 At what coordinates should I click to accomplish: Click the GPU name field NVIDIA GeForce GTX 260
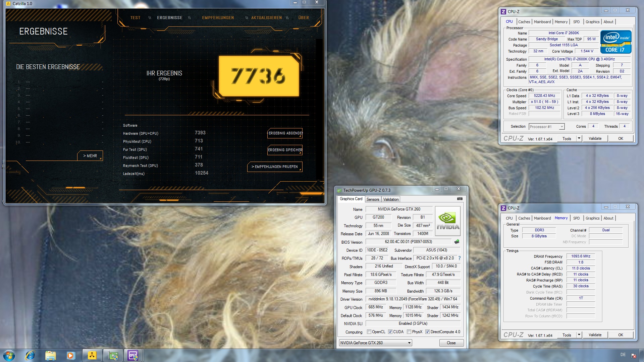coord(399,209)
